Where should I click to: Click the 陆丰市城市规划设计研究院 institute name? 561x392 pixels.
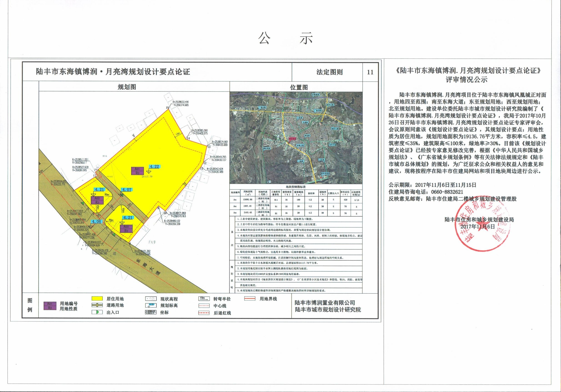(x=328, y=310)
